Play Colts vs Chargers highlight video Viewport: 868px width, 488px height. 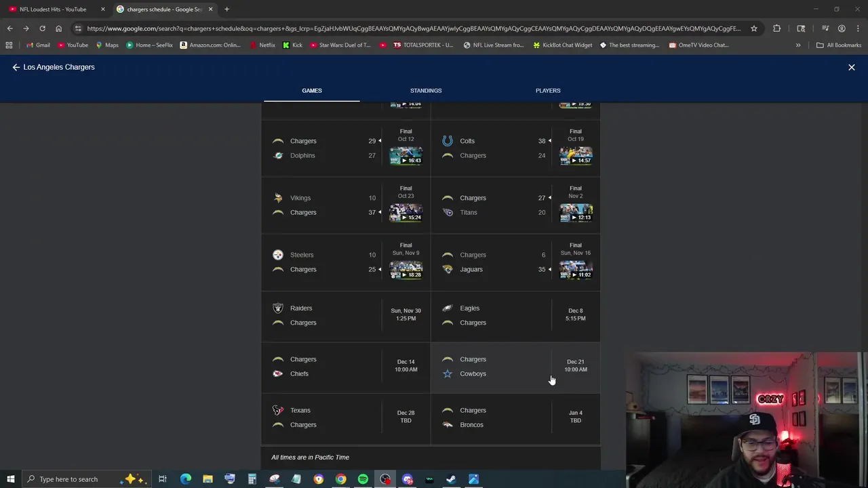tap(576, 155)
